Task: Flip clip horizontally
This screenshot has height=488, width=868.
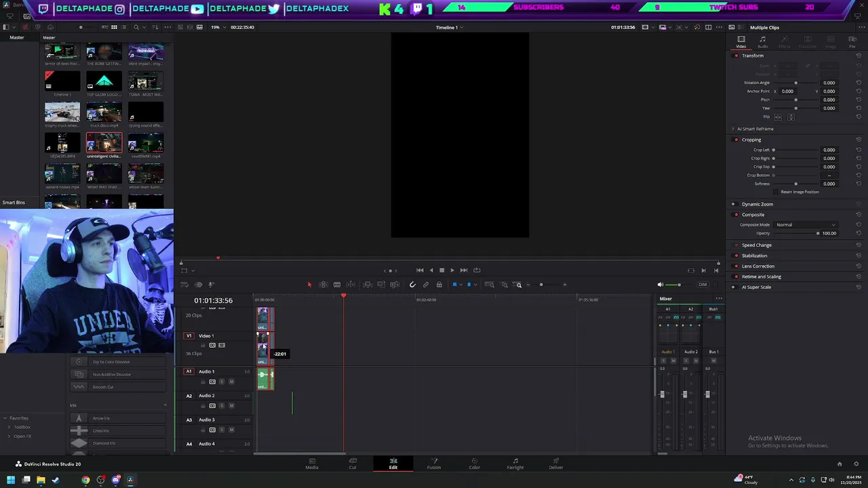Action: (x=778, y=117)
